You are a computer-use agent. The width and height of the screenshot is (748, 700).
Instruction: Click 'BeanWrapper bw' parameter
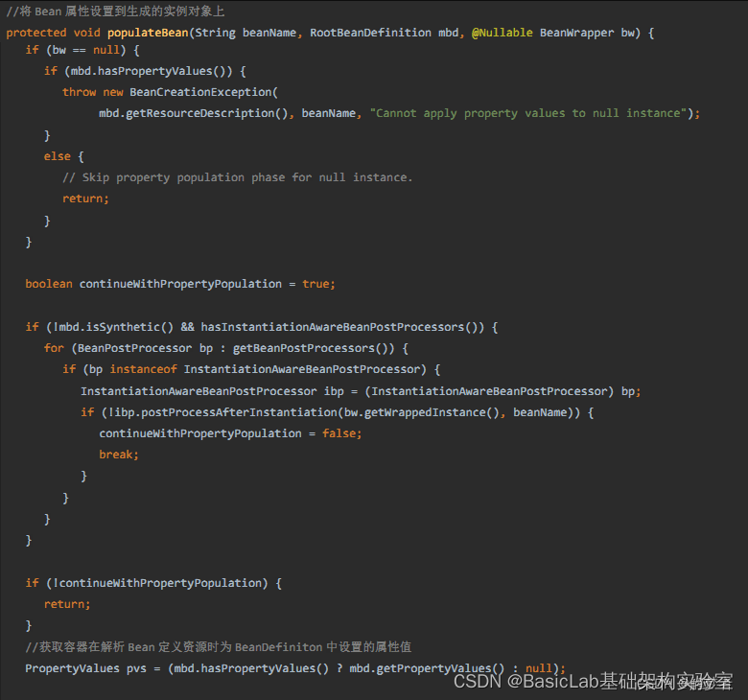(587, 33)
